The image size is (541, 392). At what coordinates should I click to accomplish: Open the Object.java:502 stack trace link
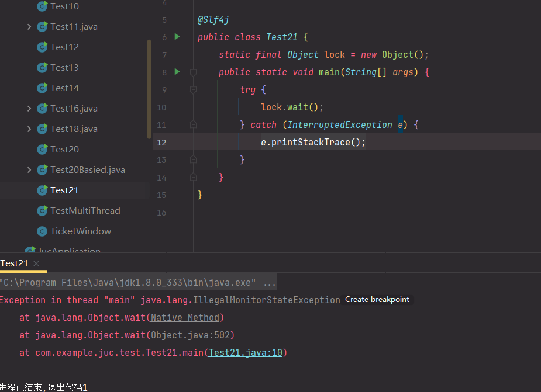point(192,335)
